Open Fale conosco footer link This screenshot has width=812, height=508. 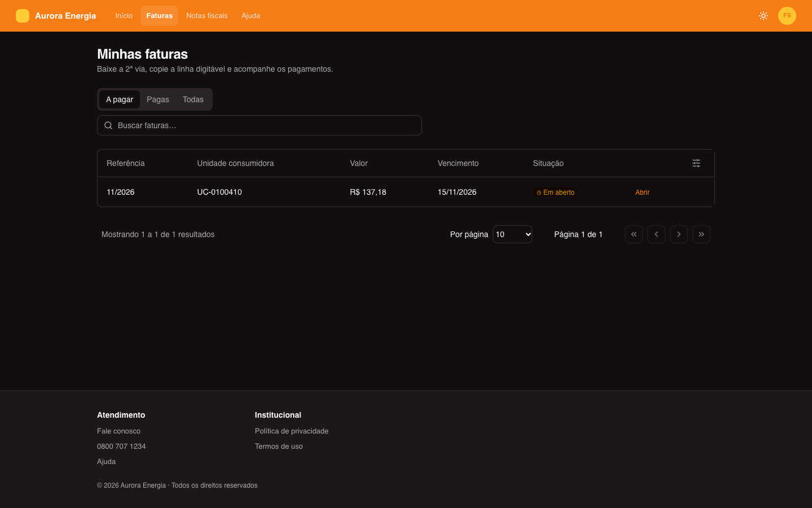pyautogui.click(x=118, y=431)
